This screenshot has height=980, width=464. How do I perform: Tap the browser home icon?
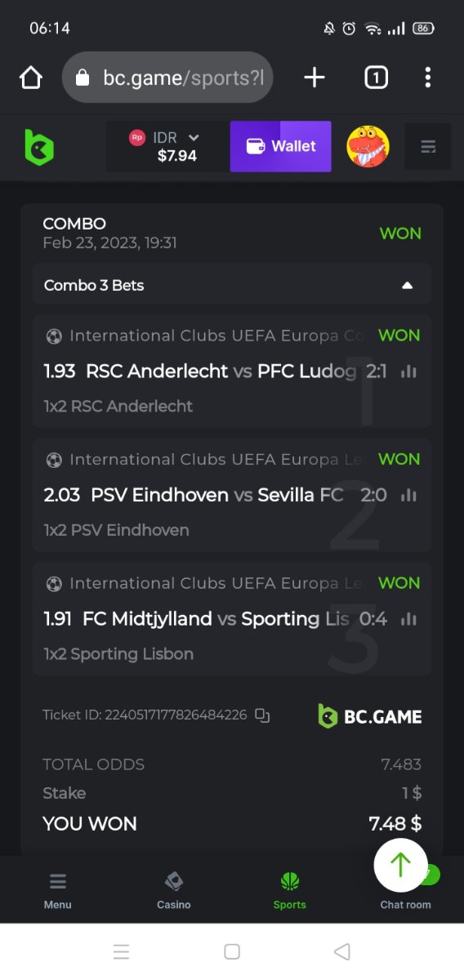pos(31,78)
